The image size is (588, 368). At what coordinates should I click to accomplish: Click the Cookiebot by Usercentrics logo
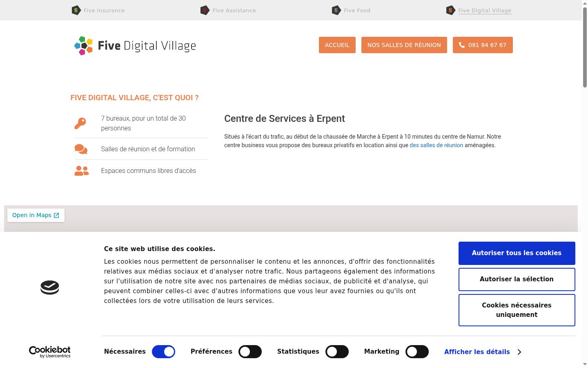click(50, 352)
